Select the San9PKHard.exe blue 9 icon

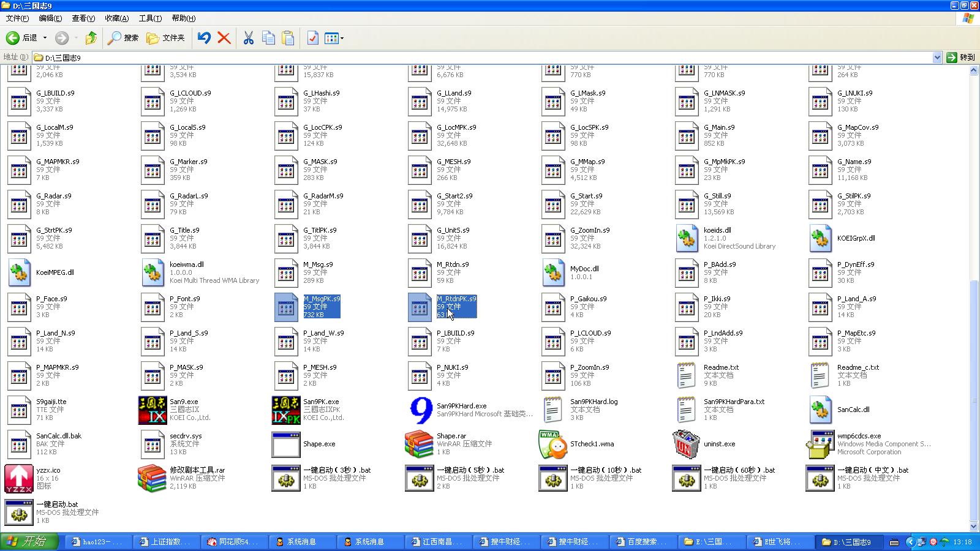[x=420, y=410]
